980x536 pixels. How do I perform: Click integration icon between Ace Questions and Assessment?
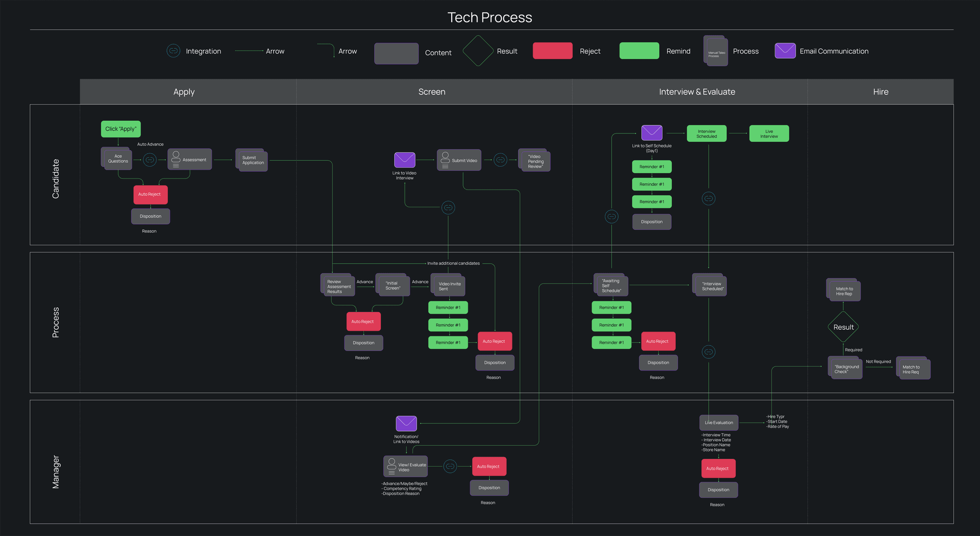click(x=150, y=160)
